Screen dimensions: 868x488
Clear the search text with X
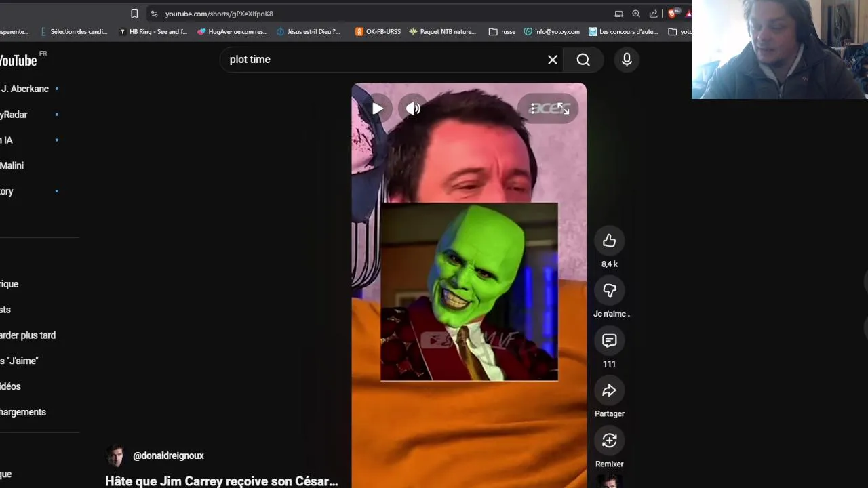click(x=553, y=60)
